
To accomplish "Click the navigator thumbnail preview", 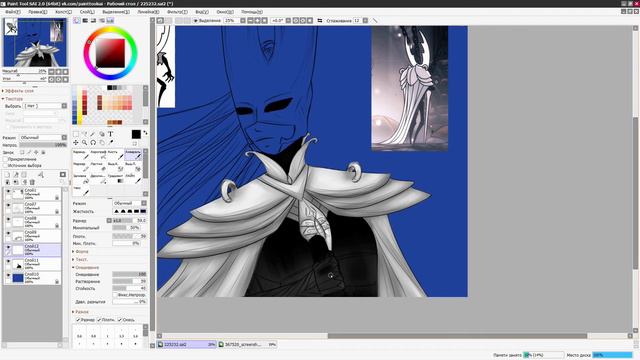I will click(35, 42).
